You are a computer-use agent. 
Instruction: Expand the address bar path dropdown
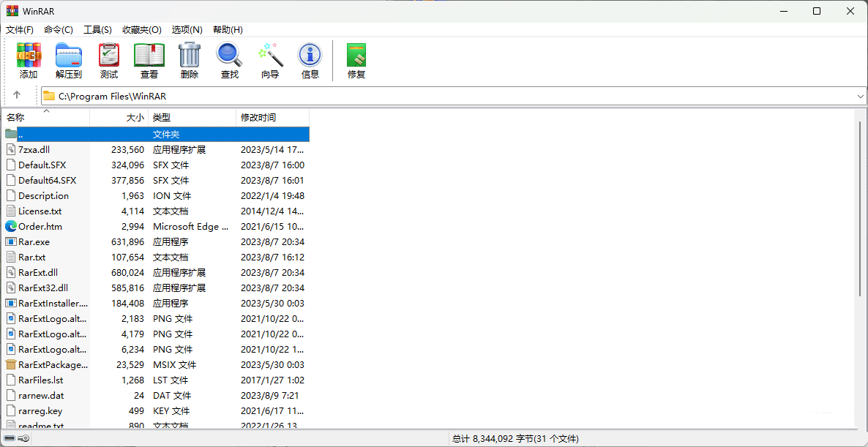(x=860, y=96)
